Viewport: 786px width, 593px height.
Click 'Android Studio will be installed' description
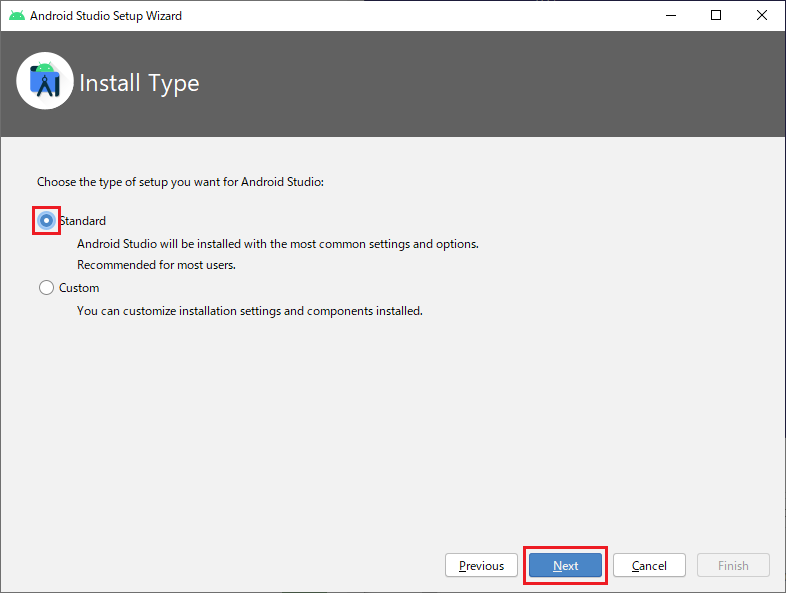point(278,244)
